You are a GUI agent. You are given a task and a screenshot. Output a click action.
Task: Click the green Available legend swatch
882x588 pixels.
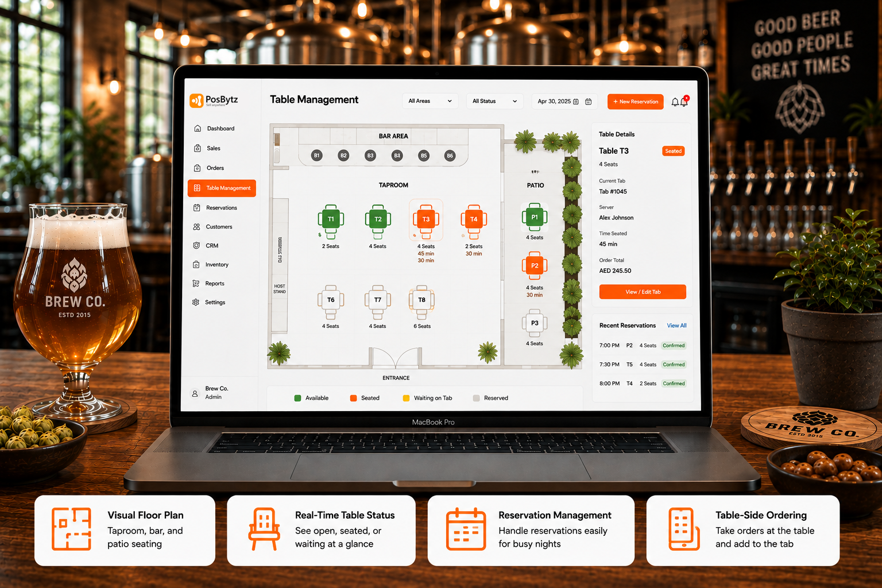point(297,398)
